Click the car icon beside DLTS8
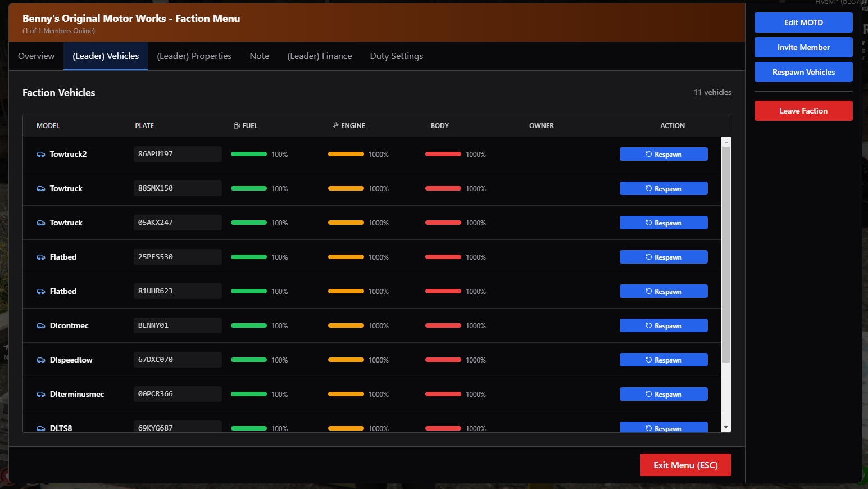 41,428
